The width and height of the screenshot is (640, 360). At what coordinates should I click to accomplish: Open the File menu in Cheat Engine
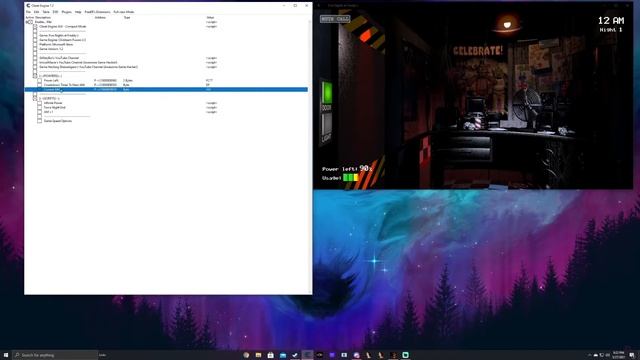click(28, 12)
